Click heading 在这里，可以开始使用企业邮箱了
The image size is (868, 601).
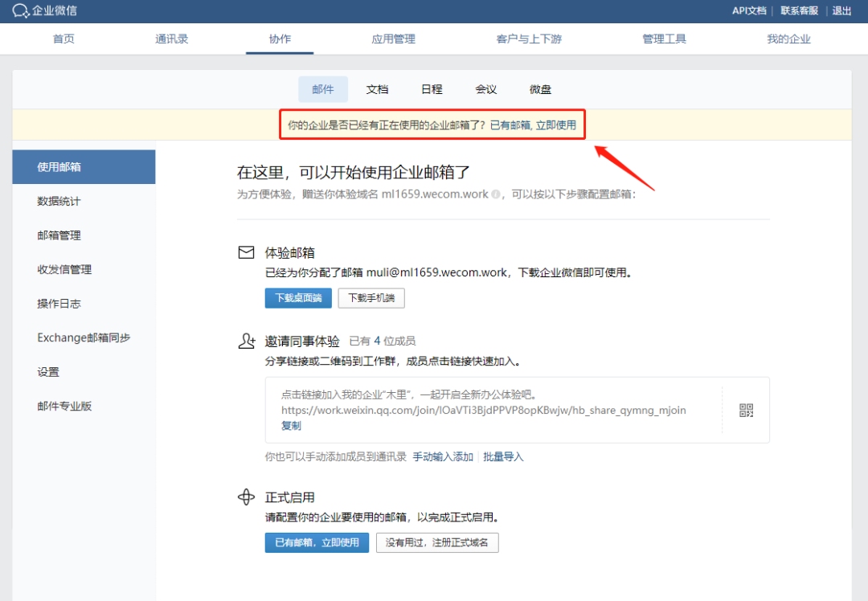click(353, 172)
